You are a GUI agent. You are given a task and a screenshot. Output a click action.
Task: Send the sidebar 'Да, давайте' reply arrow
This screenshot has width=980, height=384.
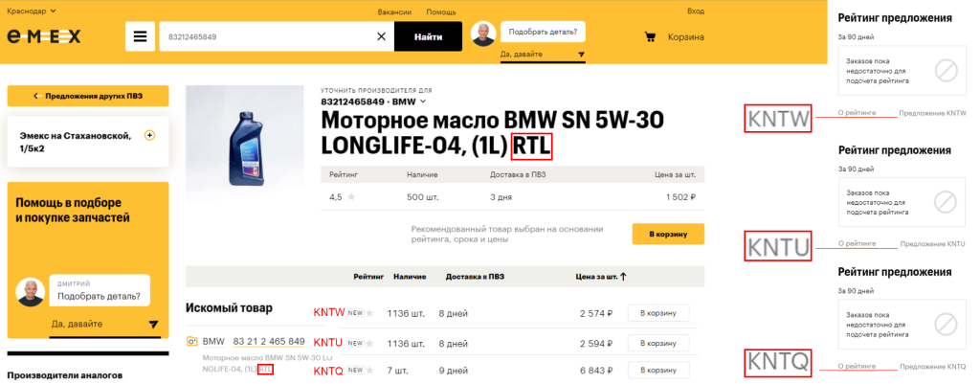[154, 324]
